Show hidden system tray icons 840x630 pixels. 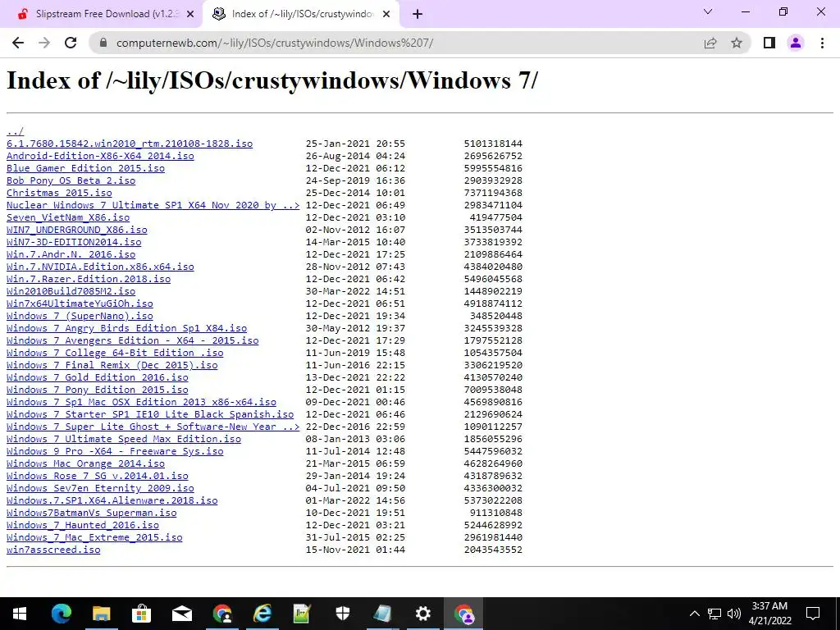694,614
